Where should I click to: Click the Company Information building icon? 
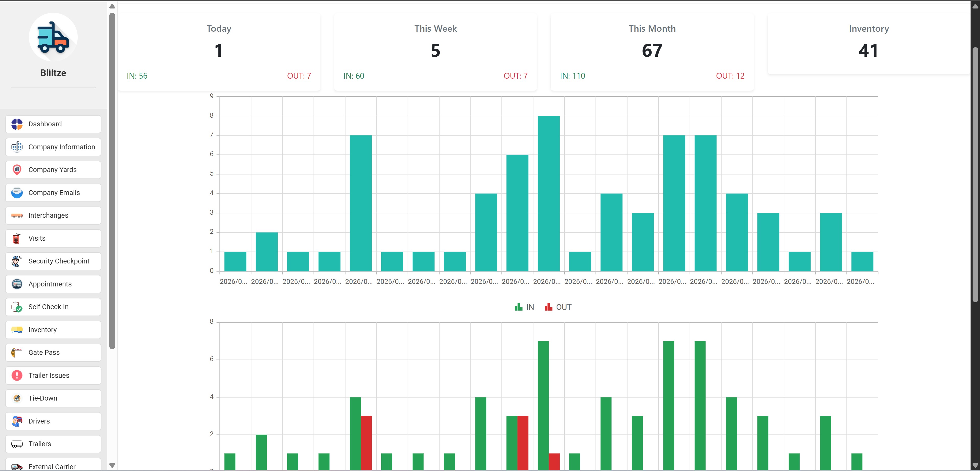17,147
